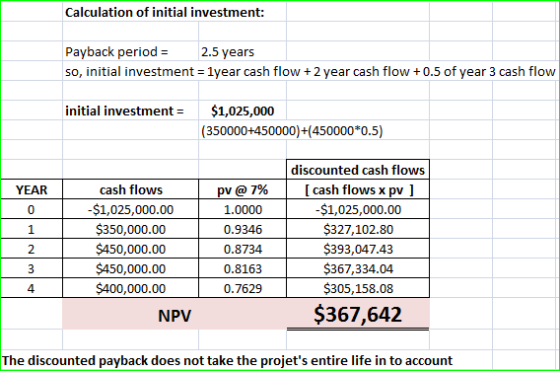The image size is (560, 371).
Task: Select year 3 cell
Action: (31, 268)
